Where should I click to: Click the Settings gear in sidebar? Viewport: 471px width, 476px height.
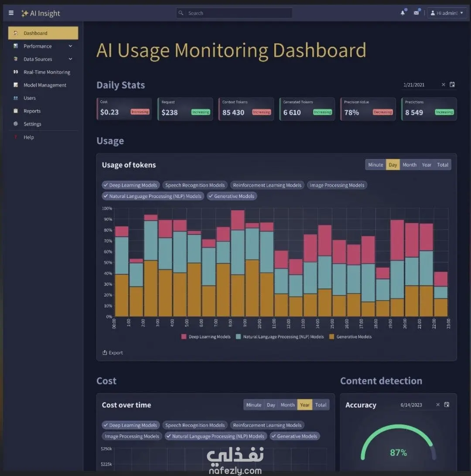point(16,123)
